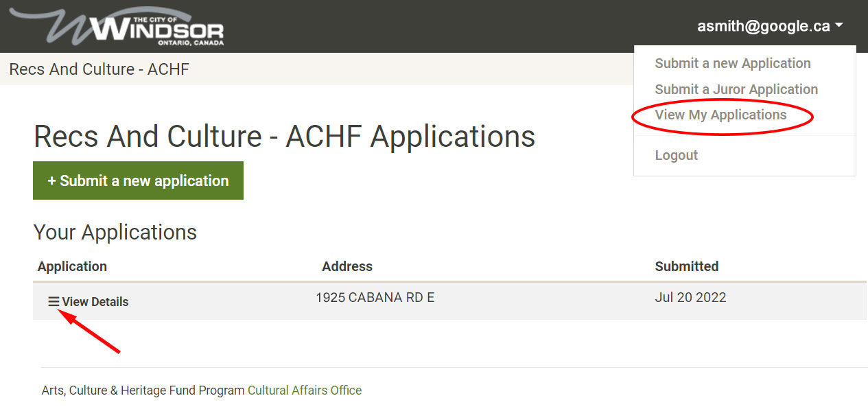Click the Application column header

coord(72,266)
